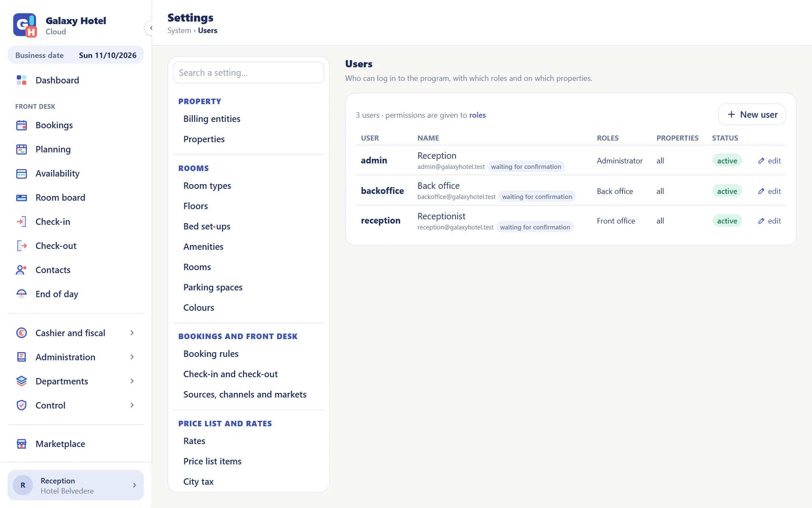Click the Availability icon
Screen dimensions: 812x508
[x=22, y=174]
